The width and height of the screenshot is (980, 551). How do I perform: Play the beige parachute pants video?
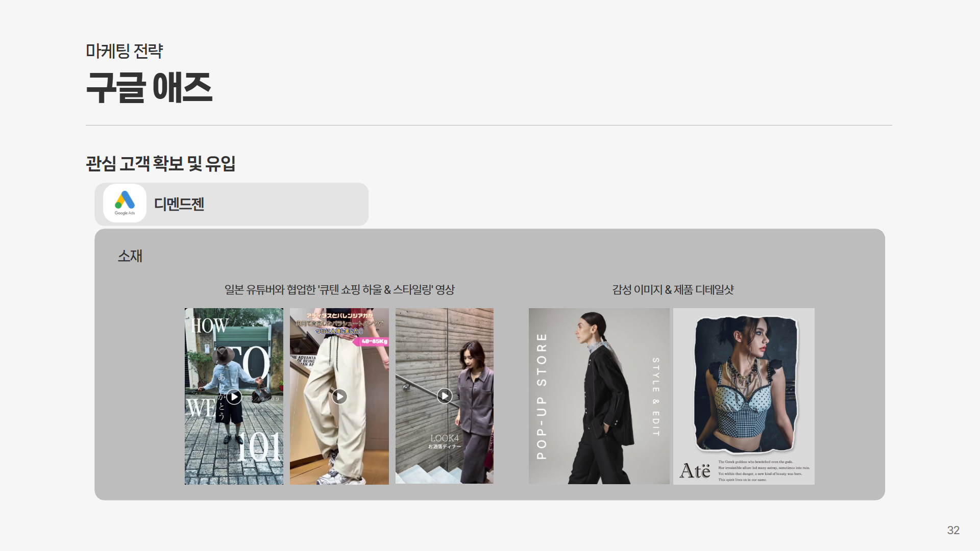point(339,396)
